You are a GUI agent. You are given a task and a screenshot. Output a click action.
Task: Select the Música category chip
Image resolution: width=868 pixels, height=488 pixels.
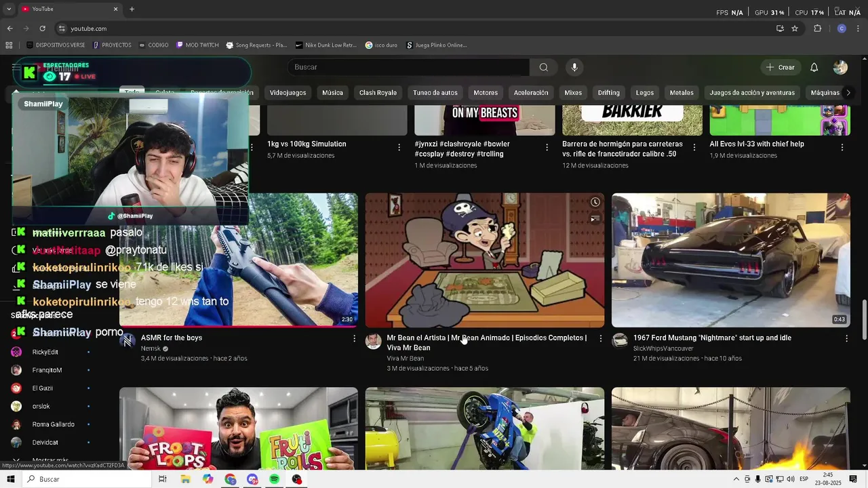tap(332, 93)
